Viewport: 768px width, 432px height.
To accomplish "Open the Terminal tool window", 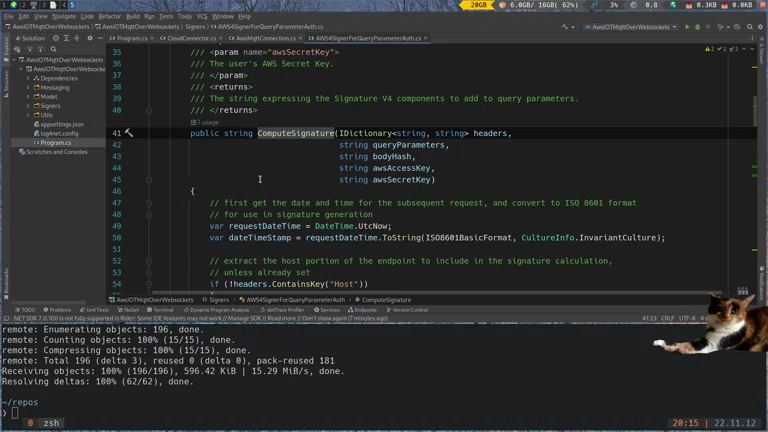I will (160, 310).
